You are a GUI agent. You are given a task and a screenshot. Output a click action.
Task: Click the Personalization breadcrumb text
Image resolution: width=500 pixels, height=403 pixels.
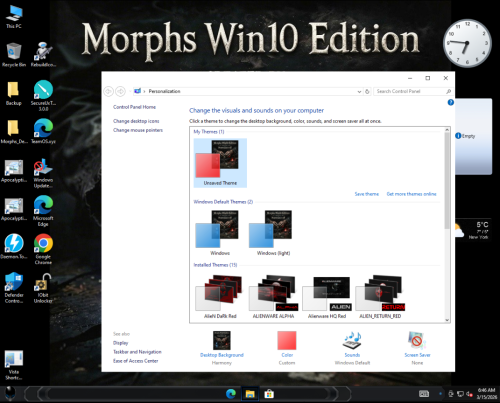click(x=164, y=91)
